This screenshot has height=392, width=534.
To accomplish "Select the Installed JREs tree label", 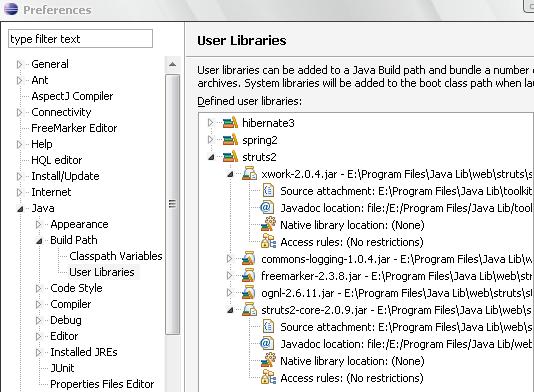I will 84,352.
